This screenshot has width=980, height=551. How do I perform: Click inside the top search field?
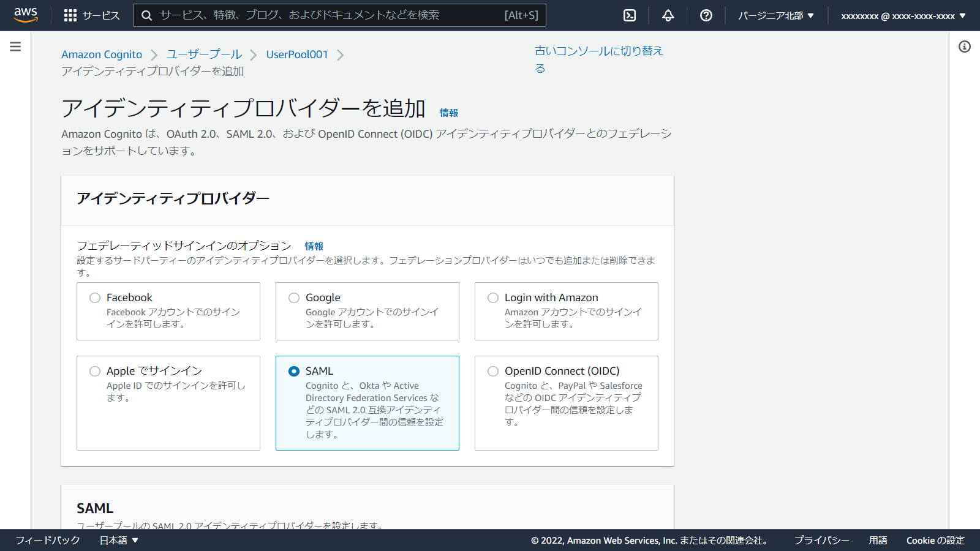[337, 15]
